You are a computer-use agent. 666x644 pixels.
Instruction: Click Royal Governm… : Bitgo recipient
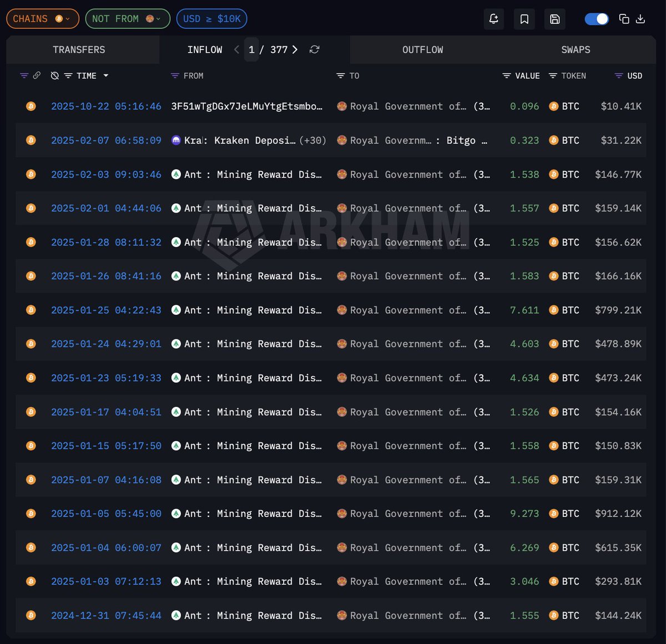click(x=412, y=140)
